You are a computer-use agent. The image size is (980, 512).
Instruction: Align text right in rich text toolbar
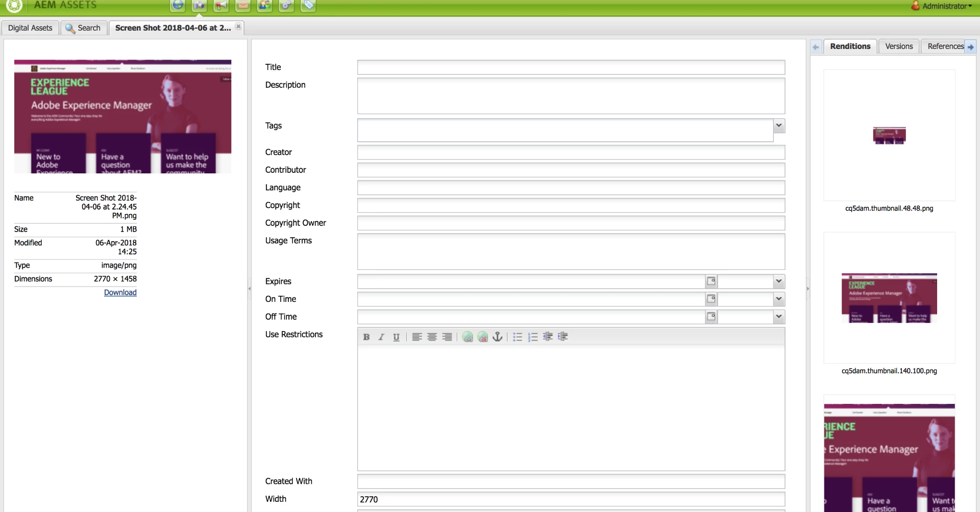(447, 337)
